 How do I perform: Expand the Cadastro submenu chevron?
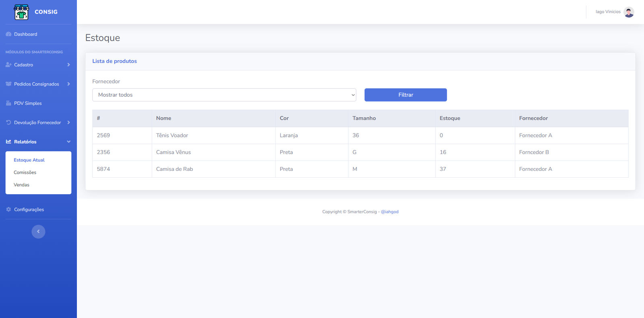pos(69,65)
